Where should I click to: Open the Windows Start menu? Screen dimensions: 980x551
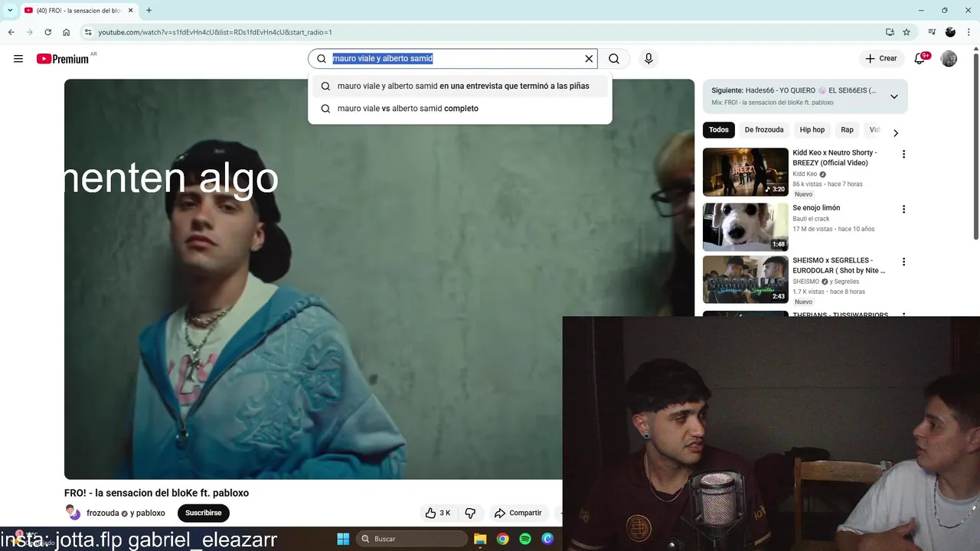pos(343,539)
